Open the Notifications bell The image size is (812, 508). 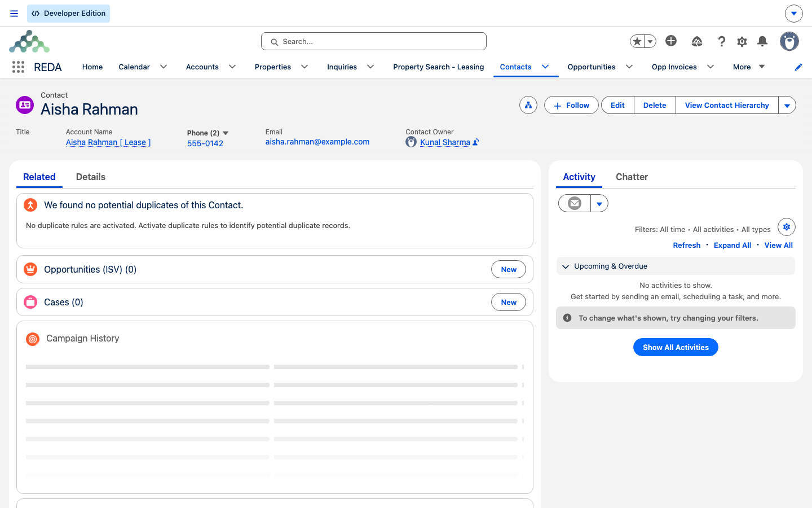762,41
